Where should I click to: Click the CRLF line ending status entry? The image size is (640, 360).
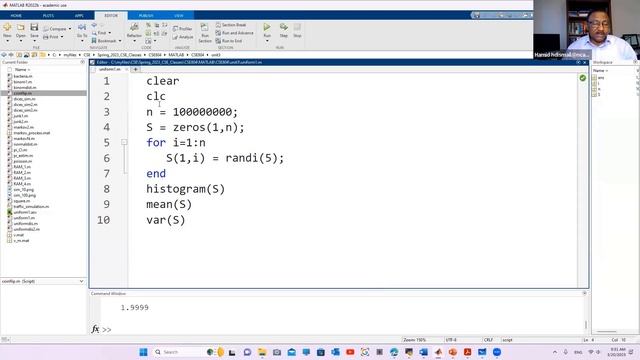488,340
